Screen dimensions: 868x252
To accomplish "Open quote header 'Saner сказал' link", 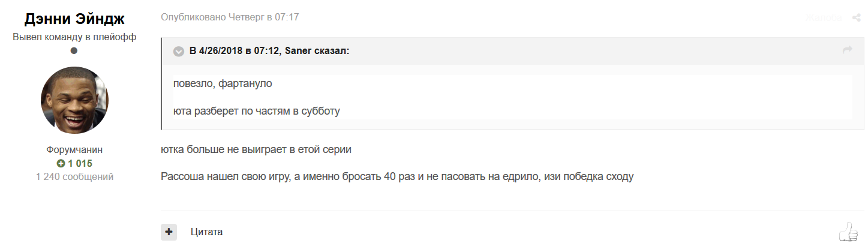I will point(269,51).
